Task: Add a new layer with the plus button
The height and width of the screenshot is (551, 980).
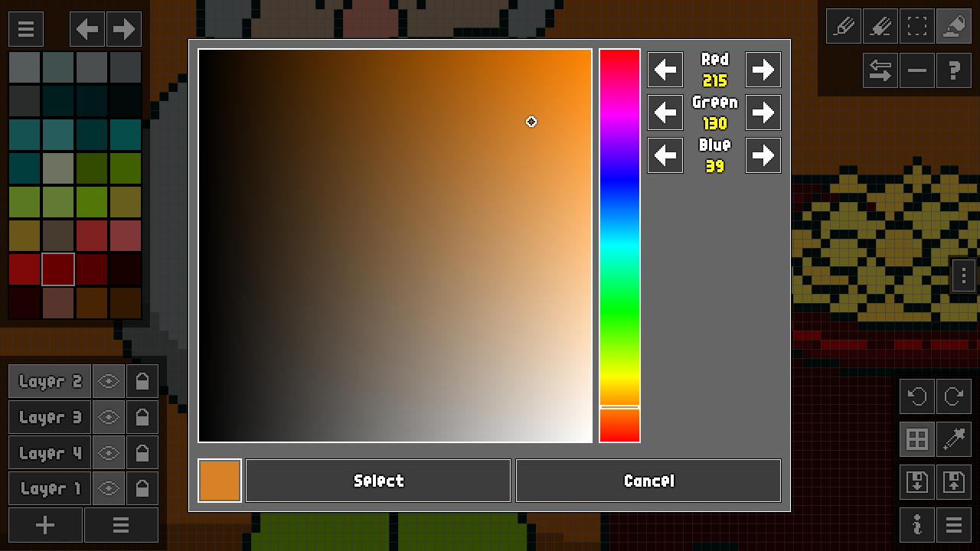Action: [x=45, y=525]
